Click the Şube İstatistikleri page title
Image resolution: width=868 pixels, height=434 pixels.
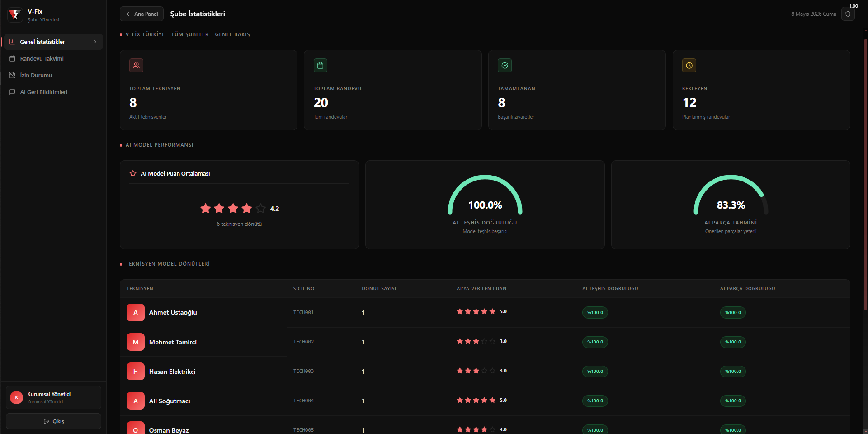tap(198, 14)
